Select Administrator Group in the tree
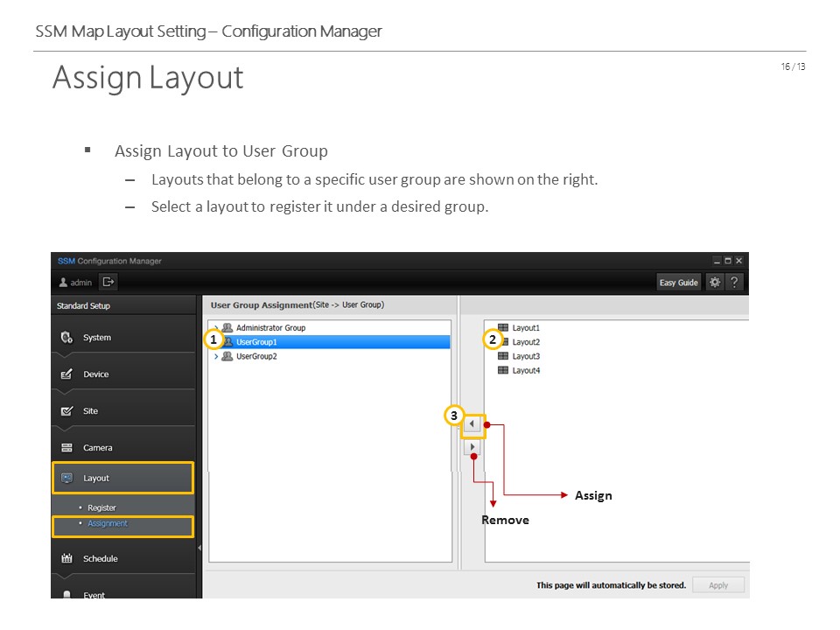The width and height of the screenshot is (840, 630). click(270, 327)
